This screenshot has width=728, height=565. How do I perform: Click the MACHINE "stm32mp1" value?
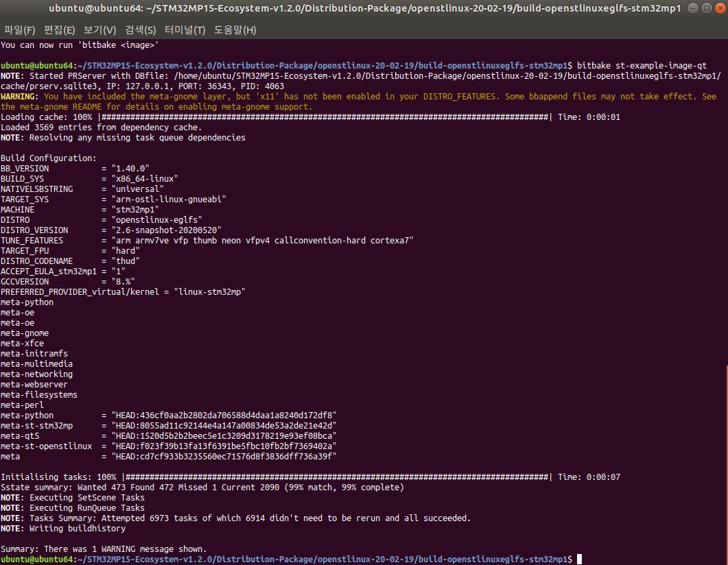click(135, 210)
